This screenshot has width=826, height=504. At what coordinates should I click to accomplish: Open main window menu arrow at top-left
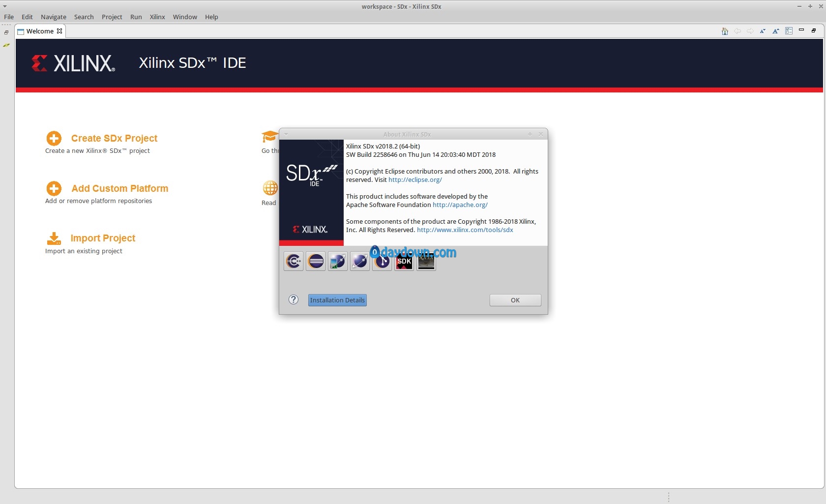pos(5,6)
